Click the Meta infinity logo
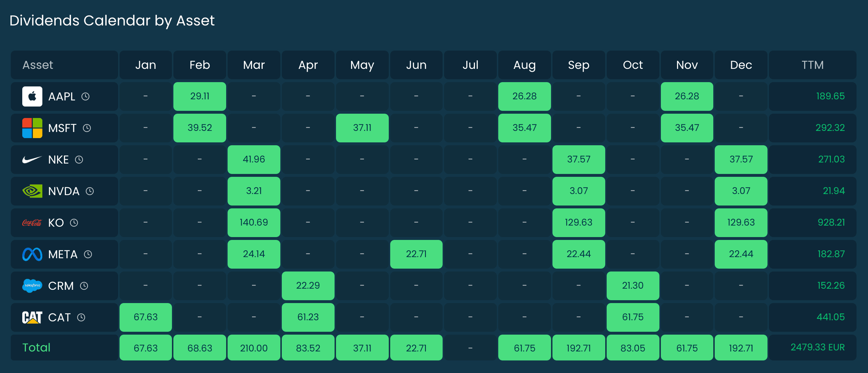Screen dimensions: 868x373 (32, 254)
